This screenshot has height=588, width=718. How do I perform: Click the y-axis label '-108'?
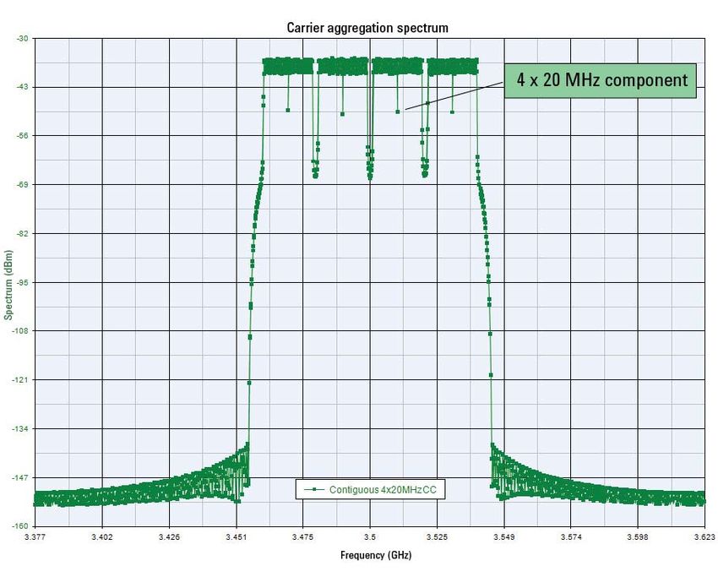point(21,331)
